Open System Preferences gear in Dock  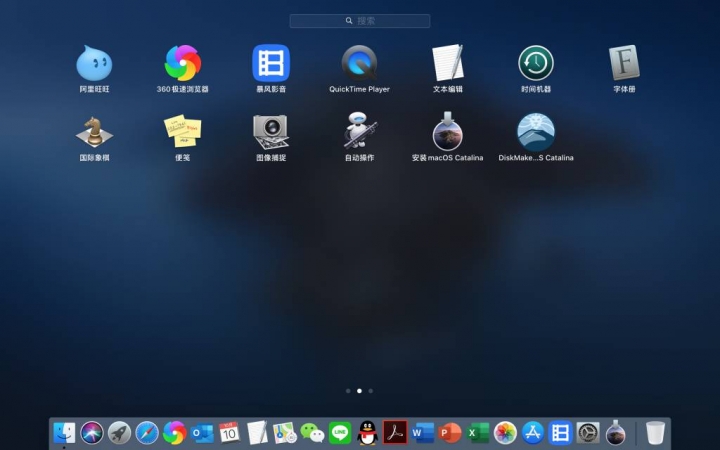point(588,433)
